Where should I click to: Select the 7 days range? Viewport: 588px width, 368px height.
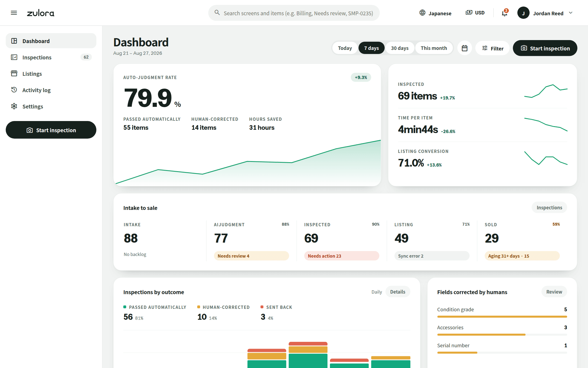click(x=371, y=48)
